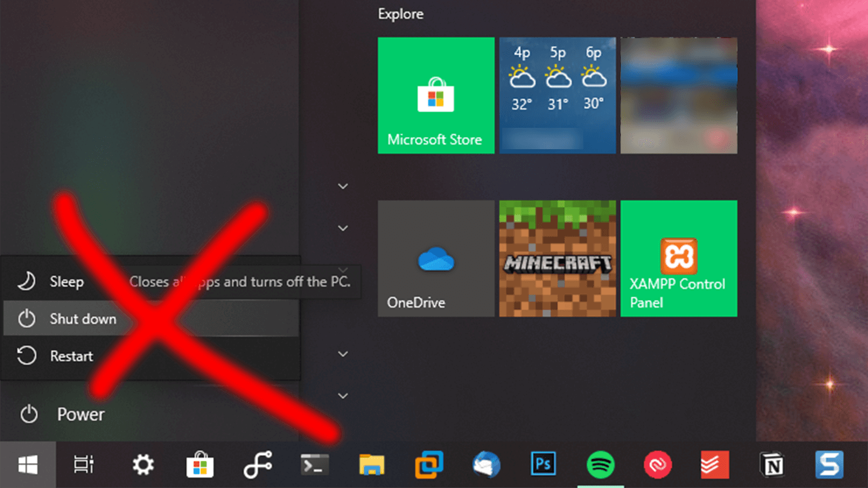Open Authy from the taskbar
Screen dimensions: 868x488
pyautogui.click(x=657, y=464)
